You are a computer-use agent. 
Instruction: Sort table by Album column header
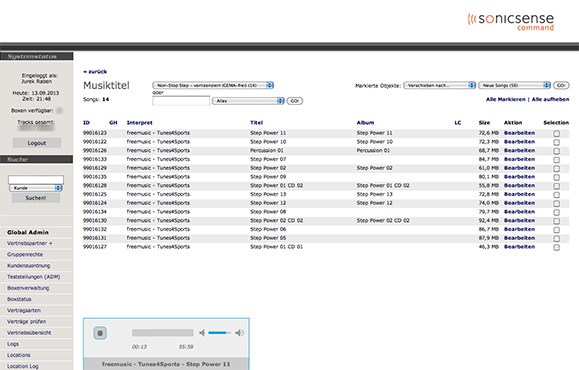(365, 123)
